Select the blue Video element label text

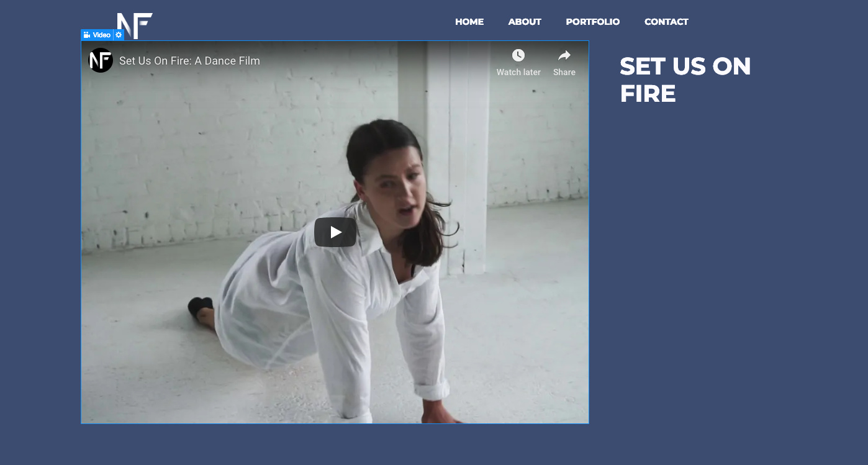[102, 35]
